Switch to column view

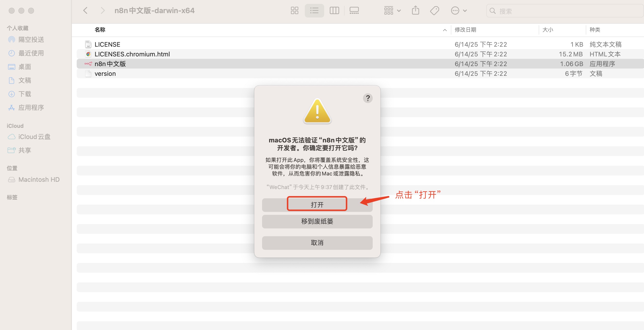[334, 10]
